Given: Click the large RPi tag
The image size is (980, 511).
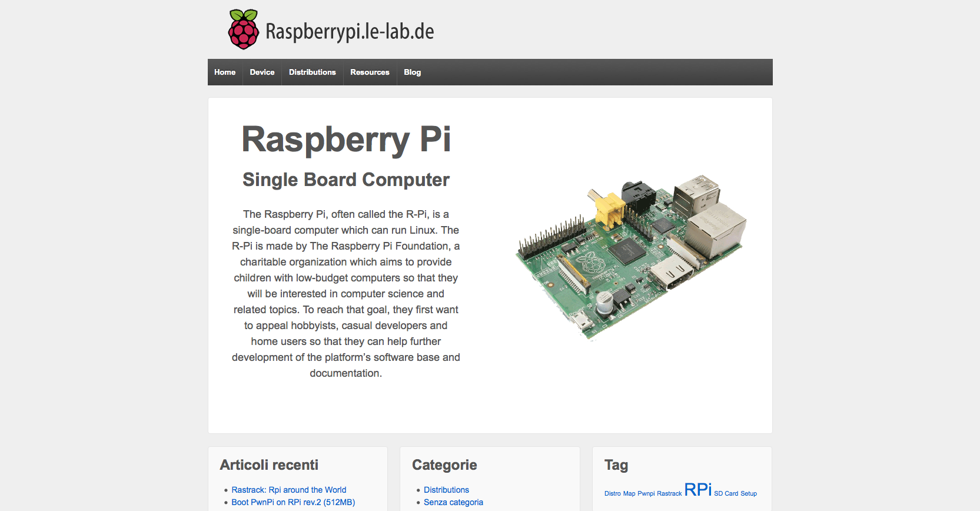Looking at the screenshot, I should (x=698, y=489).
